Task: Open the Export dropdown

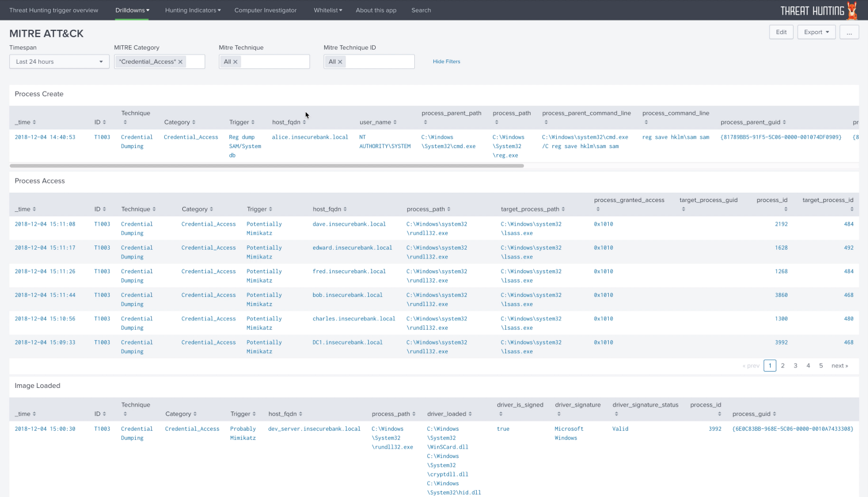Action: pos(817,32)
